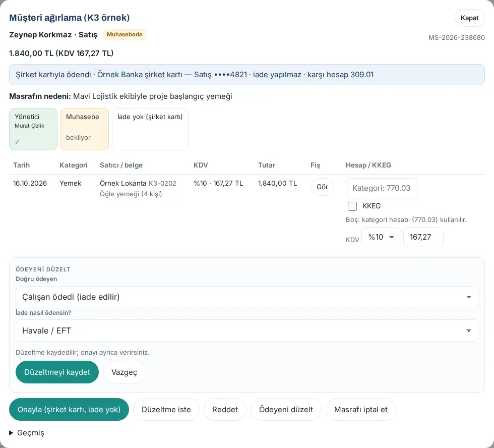This screenshot has width=494, height=448.
Task: Expand the Geçmiş history section
Action: 27,432
